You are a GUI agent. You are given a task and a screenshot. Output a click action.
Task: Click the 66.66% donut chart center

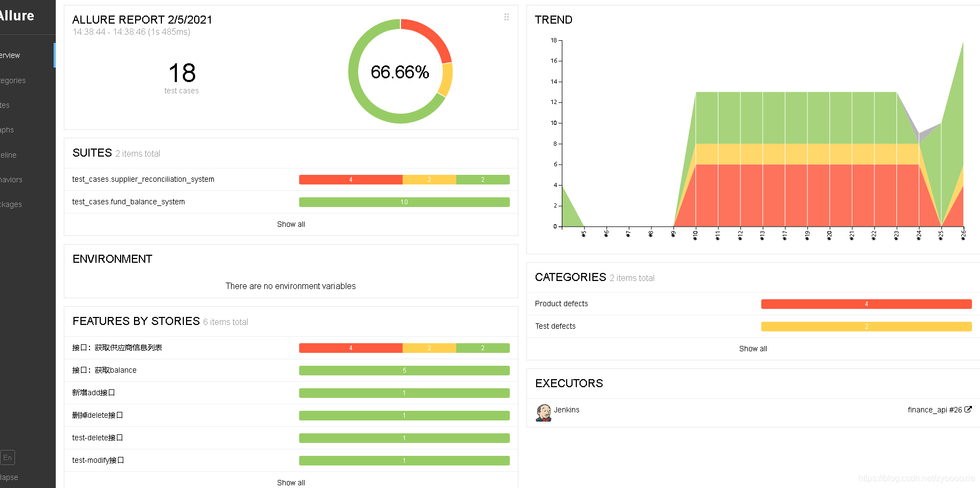point(400,72)
